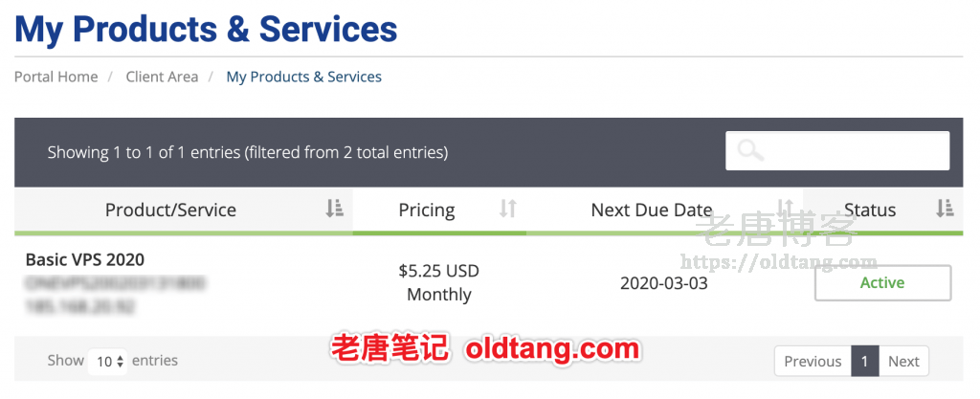Click the green Active status button

882,283
